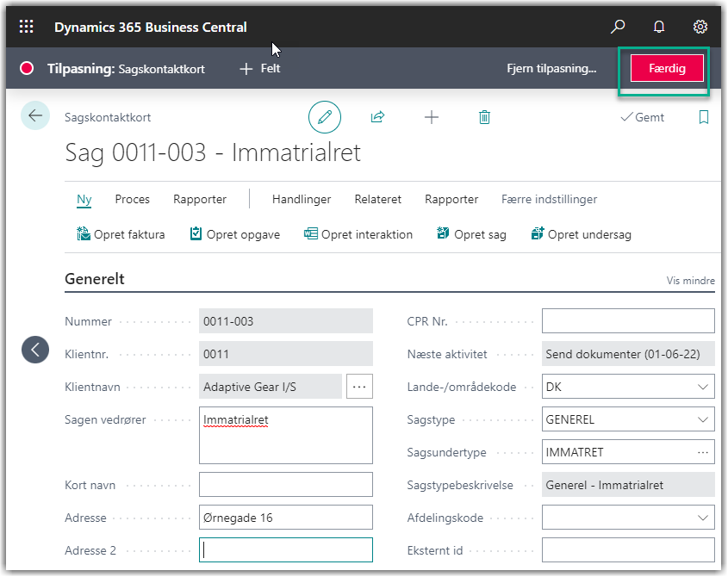Click the Sagsundertype value IMMATRET
This screenshot has width=728, height=577.
575,453
